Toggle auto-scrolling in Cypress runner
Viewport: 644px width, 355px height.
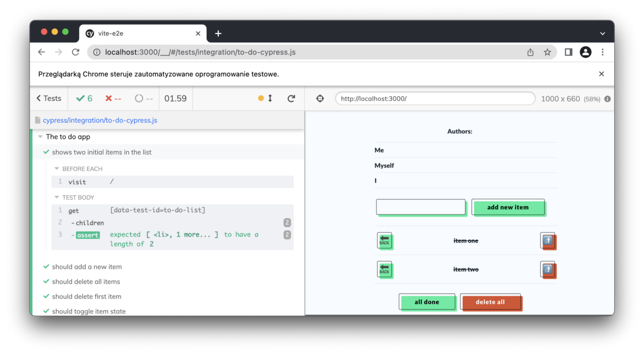pos(265,98)
